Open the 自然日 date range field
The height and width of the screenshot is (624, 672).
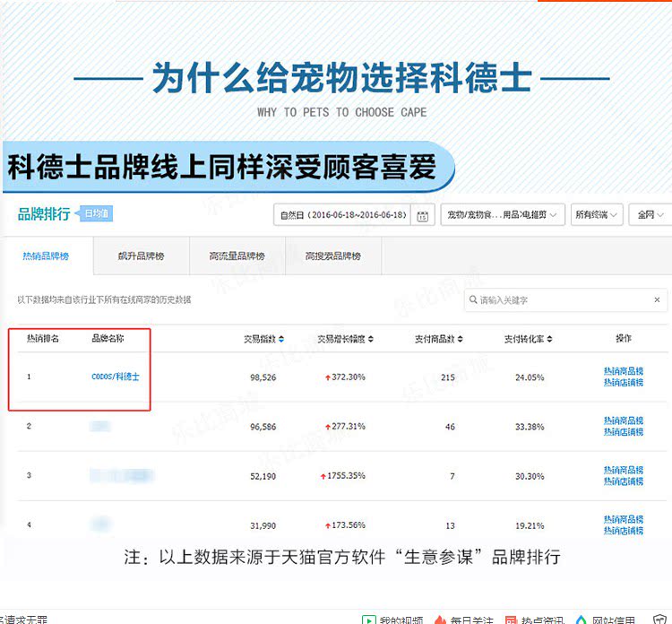[x=343, y=214]
